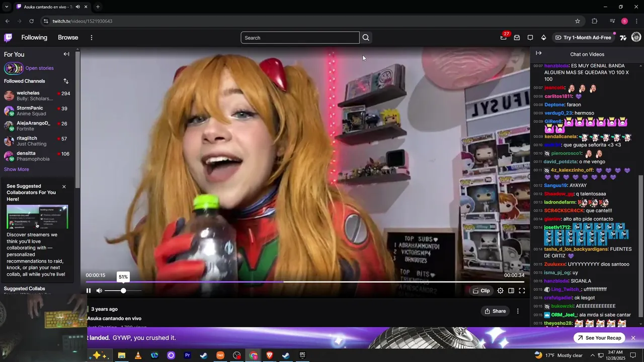Open the suggested collaborators preview thumbnail
Viewport: 644px width, 362px height.
tap(37, 217)
